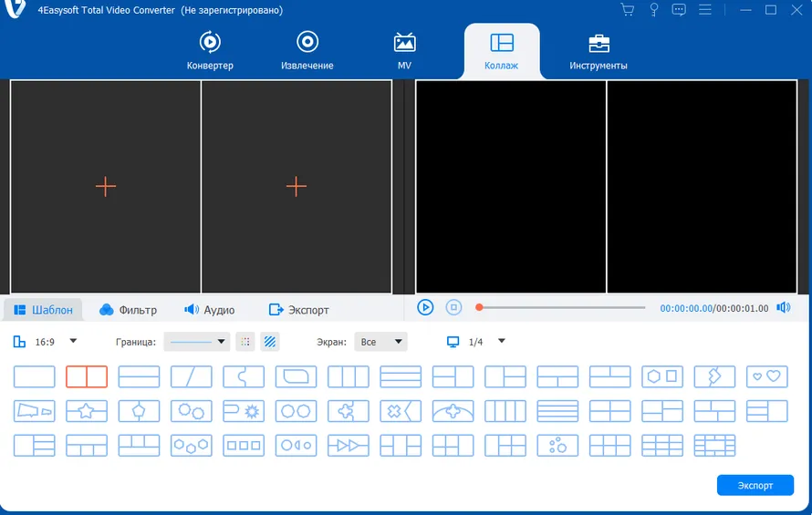Select the trapezoid shapes template
Viewport: 812px width, 515px height.
pyautogui.click(x=34, y=411)
